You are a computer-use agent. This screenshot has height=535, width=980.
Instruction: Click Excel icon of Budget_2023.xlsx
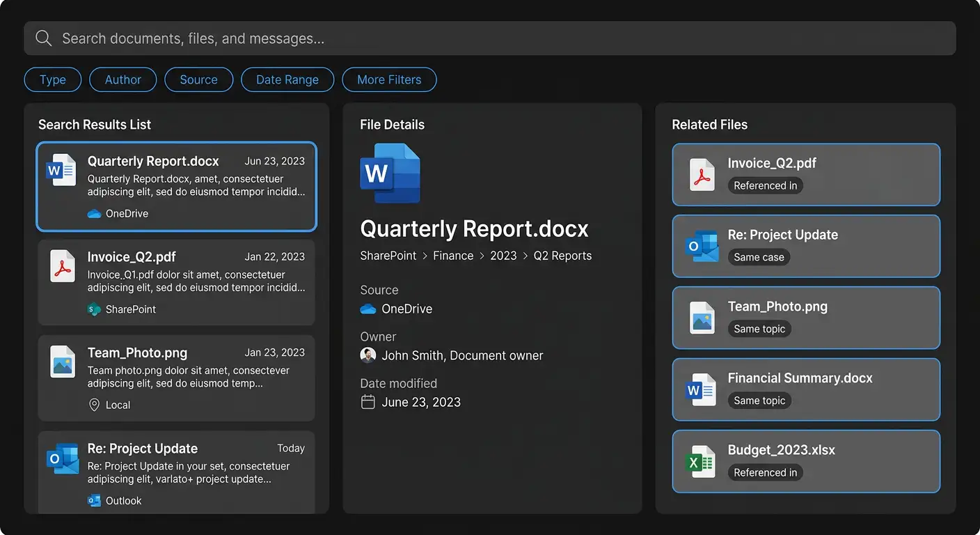(702, 461)
